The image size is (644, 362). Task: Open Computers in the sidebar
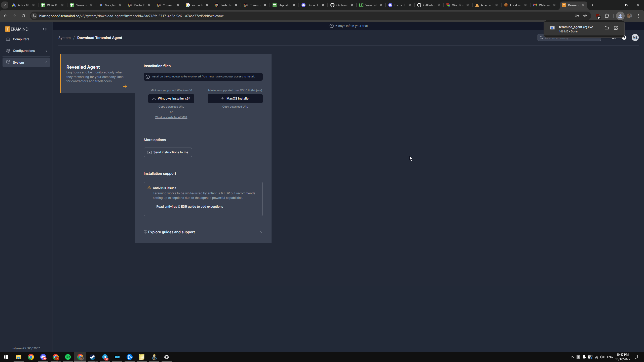21,39
